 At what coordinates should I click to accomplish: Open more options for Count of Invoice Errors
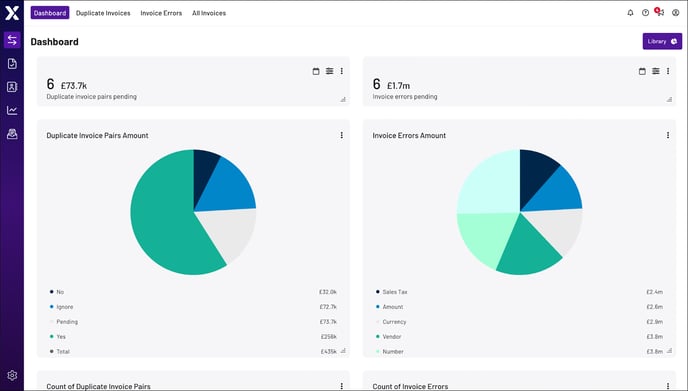[x=668, y=386]
